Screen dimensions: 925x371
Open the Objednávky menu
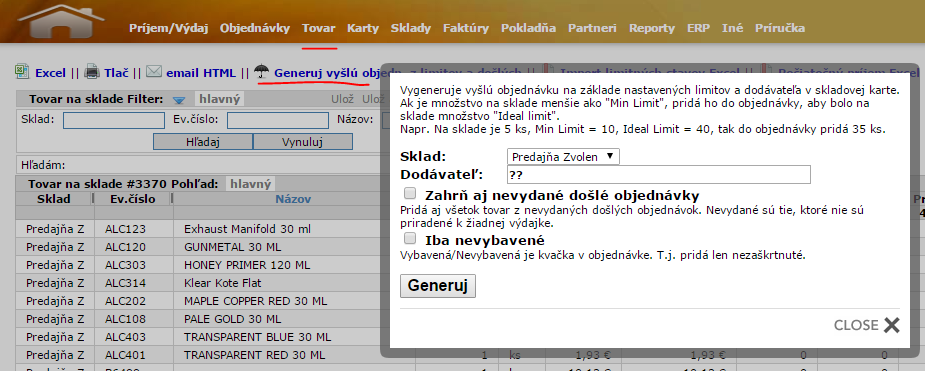(x=255, y=28)
